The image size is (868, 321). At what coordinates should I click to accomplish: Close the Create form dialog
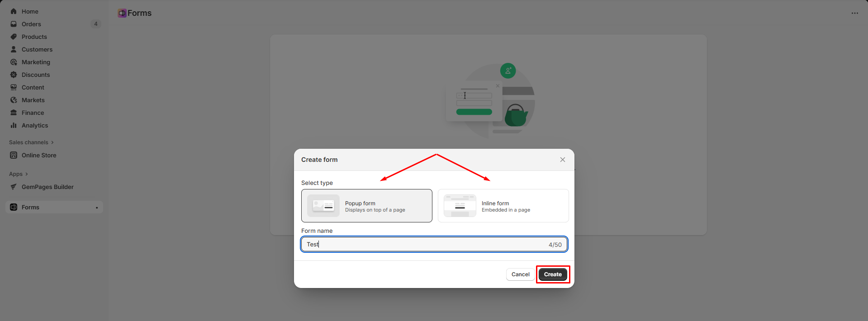coord(562,160)
